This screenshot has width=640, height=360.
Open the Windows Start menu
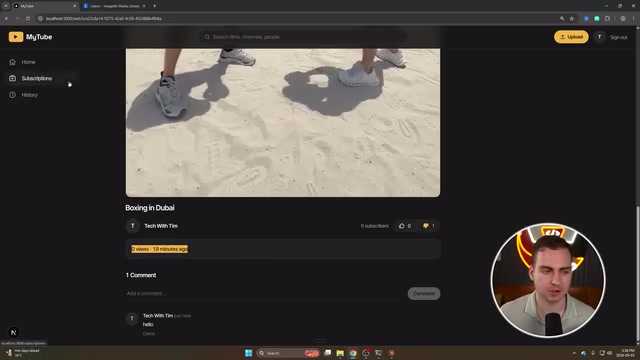(x=248, y=353)
